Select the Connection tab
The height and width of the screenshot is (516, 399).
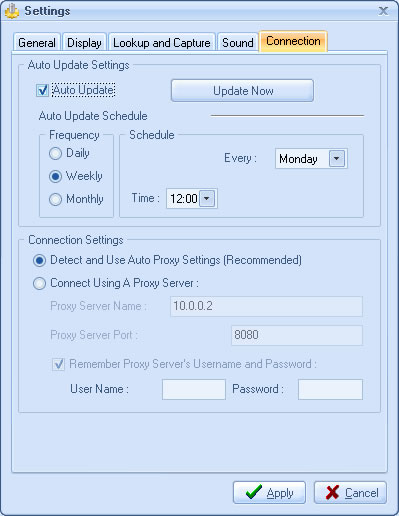pos(293,41)
